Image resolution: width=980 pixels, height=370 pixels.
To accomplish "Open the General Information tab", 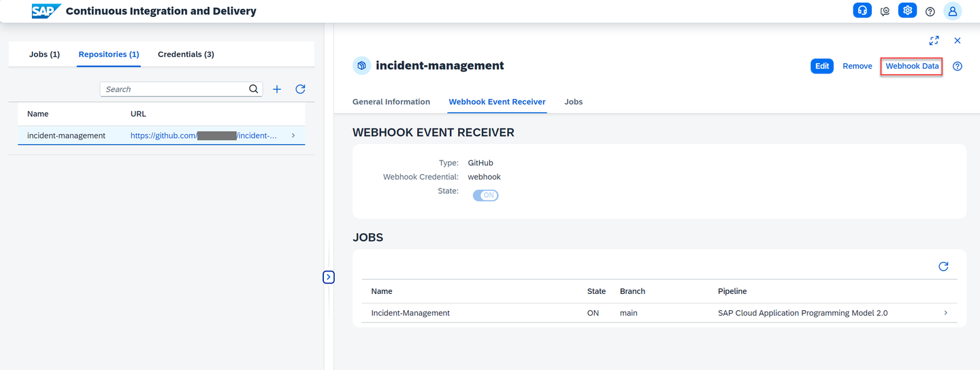I will tap(391, 102).
